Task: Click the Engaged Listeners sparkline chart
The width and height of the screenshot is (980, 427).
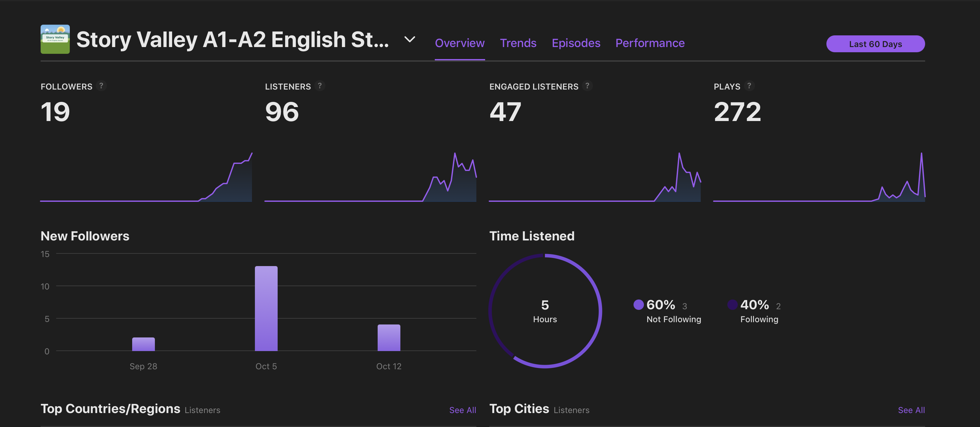Action: (595, 177)
